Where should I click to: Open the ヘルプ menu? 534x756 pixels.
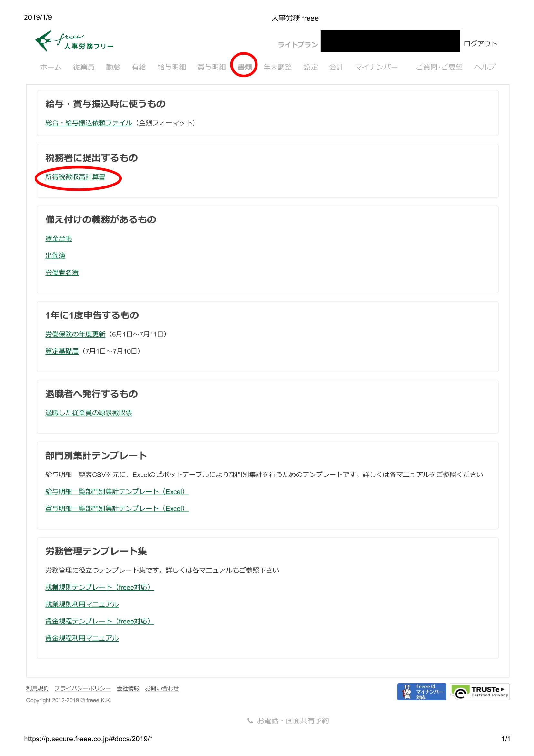point(484,67)
